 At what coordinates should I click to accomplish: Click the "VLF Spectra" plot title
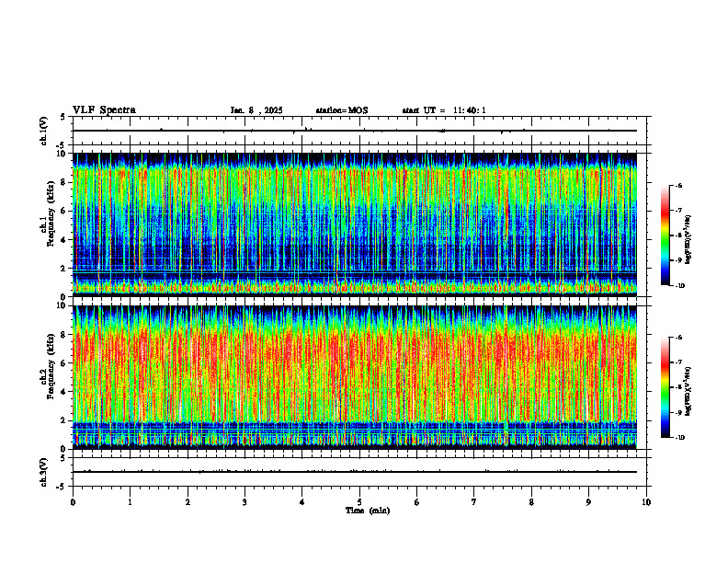(x=104, y=110)
